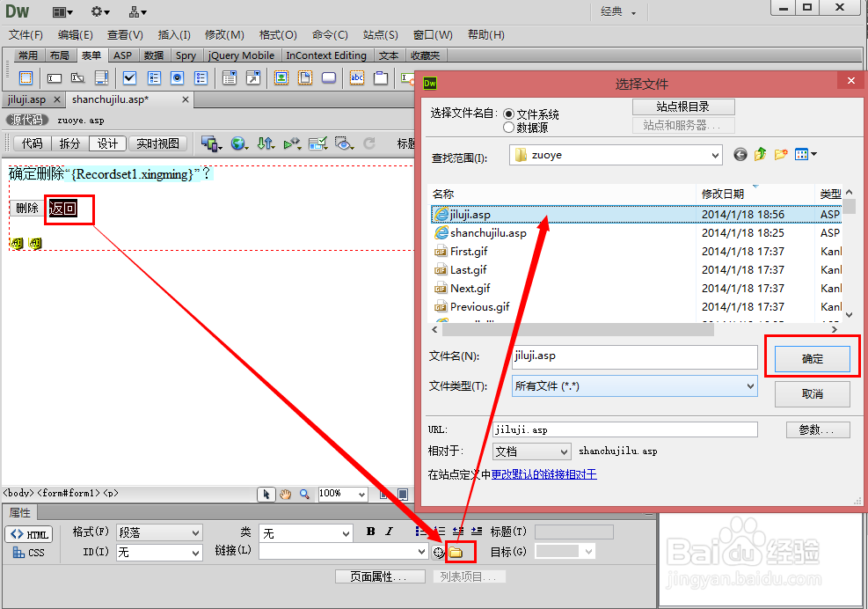Open visual aids eye icon
The width and height of the screenshot is (868, 609).
(x=345, y=144)
